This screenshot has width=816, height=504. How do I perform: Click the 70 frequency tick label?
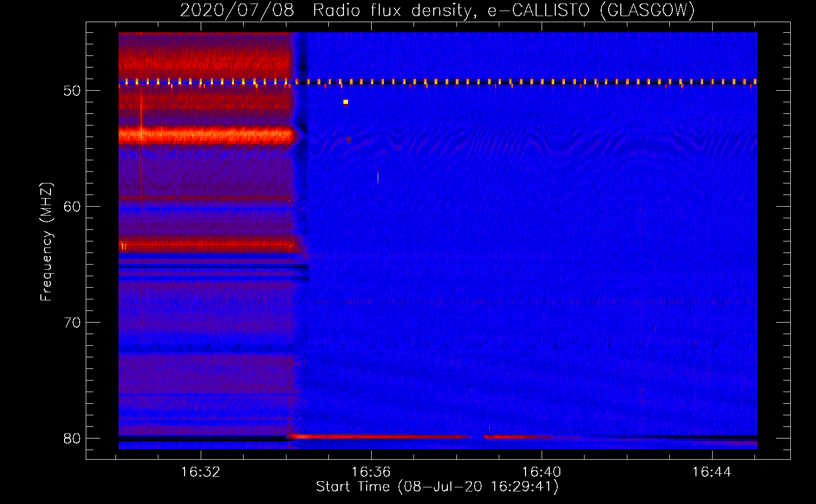pos(72,323)
